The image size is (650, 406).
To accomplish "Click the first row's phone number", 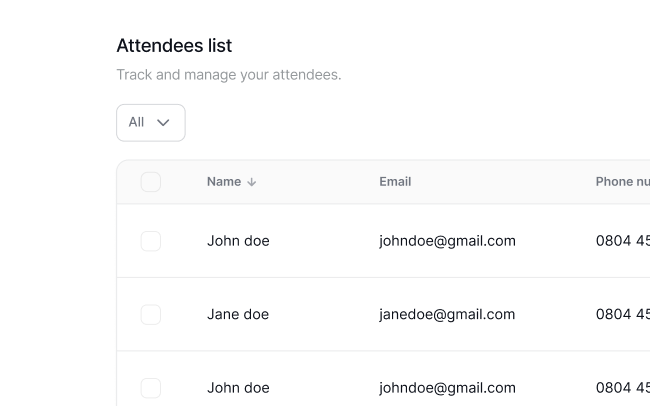I will pyautogui.click(x=622, y=241).
